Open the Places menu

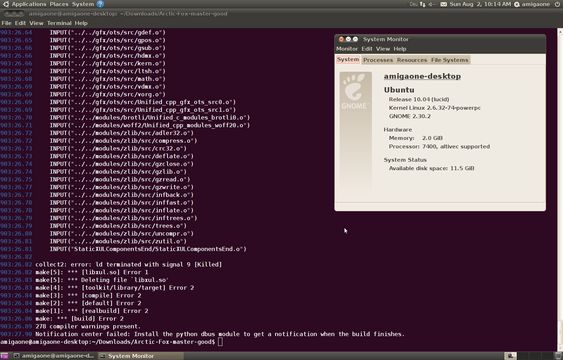pos(59,4)
